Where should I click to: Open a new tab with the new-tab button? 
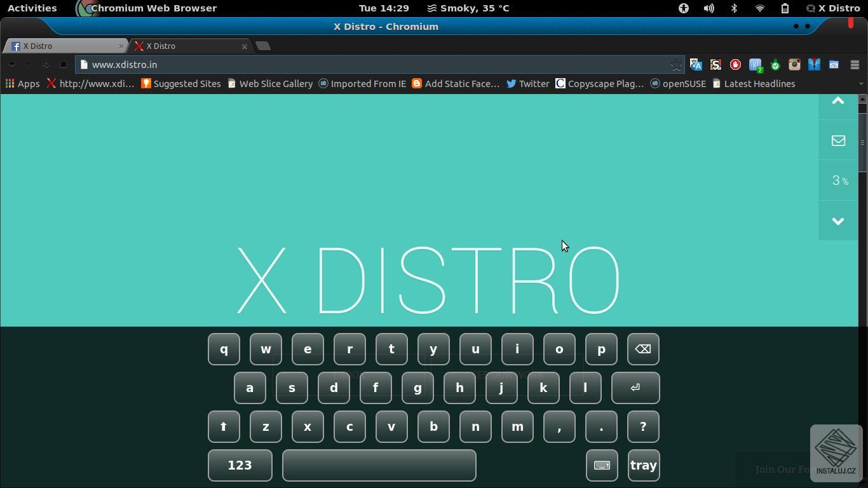(263, 46)
